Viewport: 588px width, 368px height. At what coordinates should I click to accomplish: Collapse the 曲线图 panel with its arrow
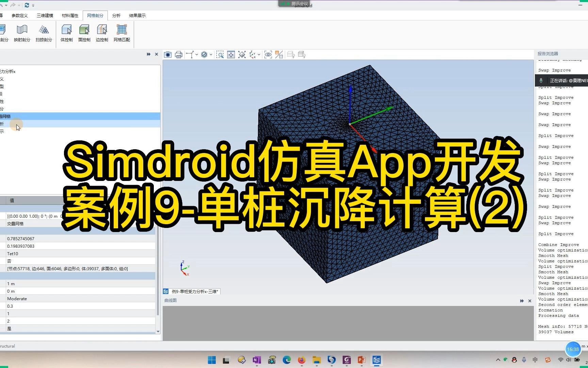522,301
